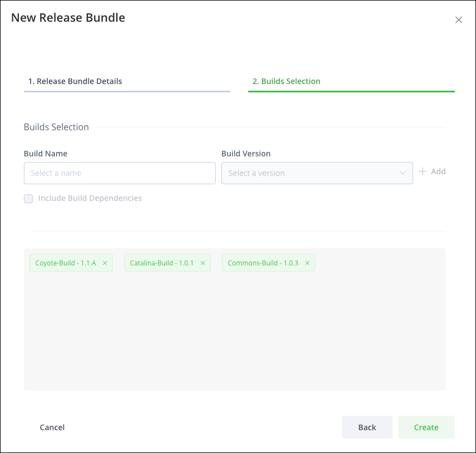This screenshot has width=476, height=453.
Task: Open the Build Version dropdown
Action: coord(317,173)
